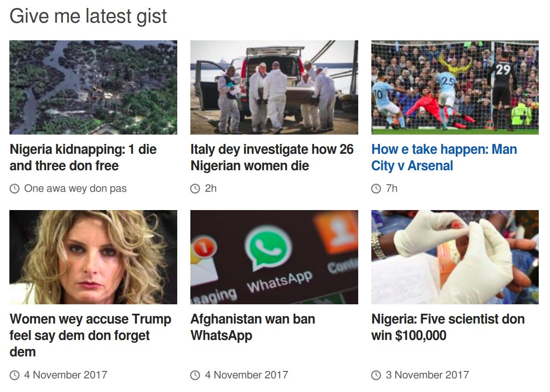
Task: Click "Give me latest gist" section heading
Action: coord(88,16)
